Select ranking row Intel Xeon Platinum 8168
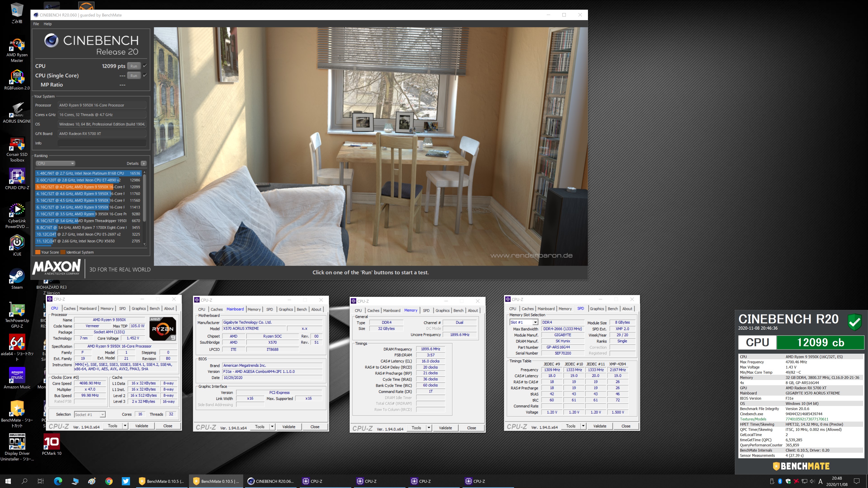The image size is (868, 488). (x=89, y=173)
